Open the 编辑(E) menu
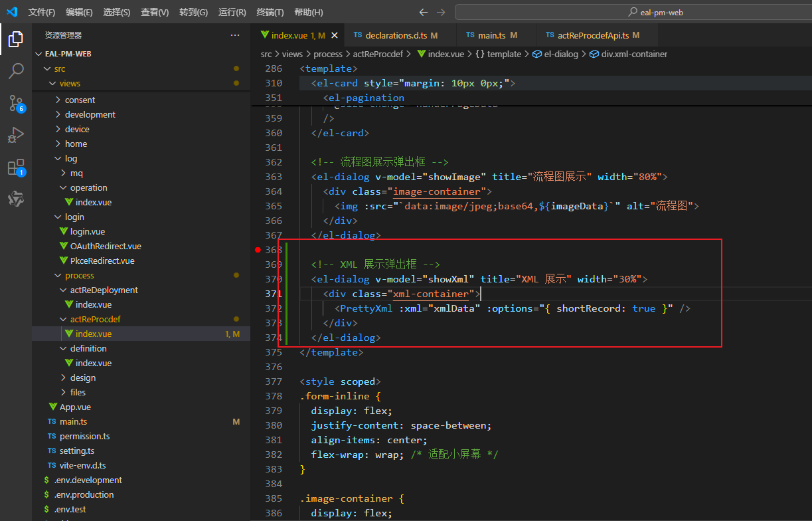The width and height of the screenshot is (812, 521). [80, 13]
